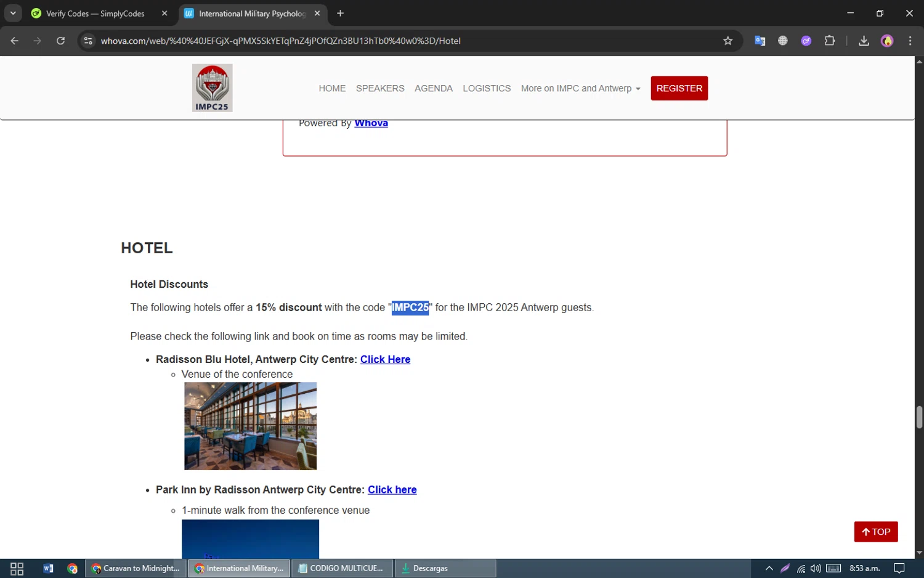924x578 pixels.
Task: Switch to International Military taskbar window
Action: click(x=239, y=569)
